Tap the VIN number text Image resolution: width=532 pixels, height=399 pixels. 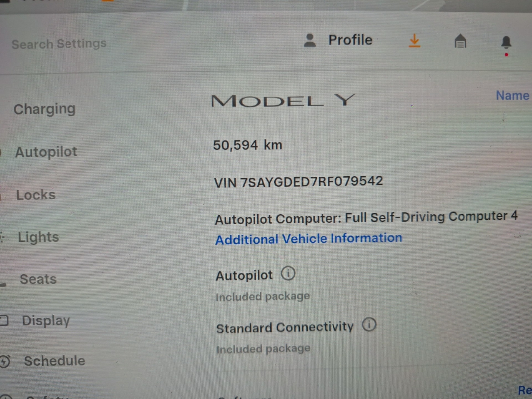click(299, 182)
